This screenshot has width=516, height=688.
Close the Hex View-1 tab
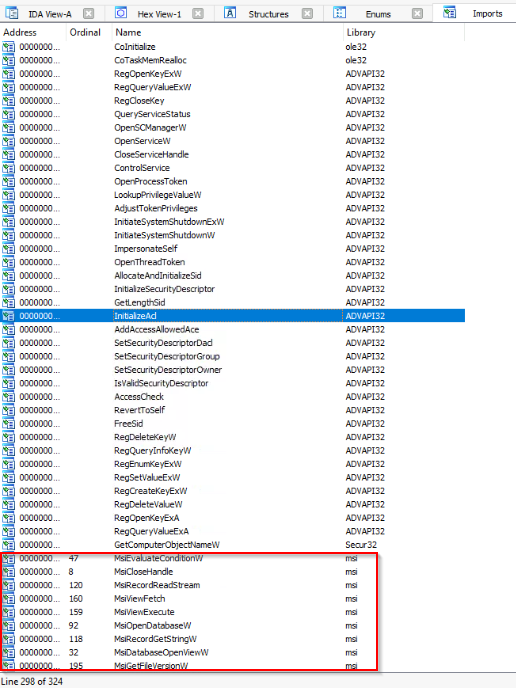coord(198,14)
